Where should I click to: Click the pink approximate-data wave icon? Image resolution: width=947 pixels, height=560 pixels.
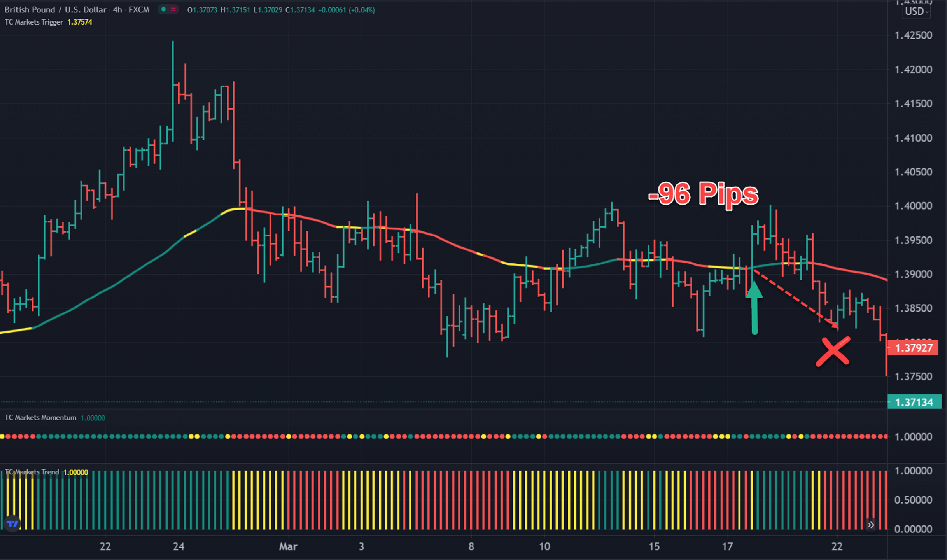[173, 9]
